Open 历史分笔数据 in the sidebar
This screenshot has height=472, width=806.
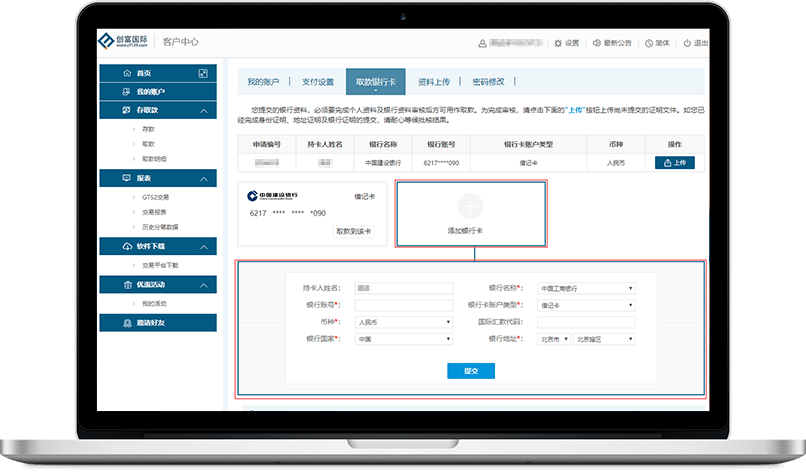[160, 227]
